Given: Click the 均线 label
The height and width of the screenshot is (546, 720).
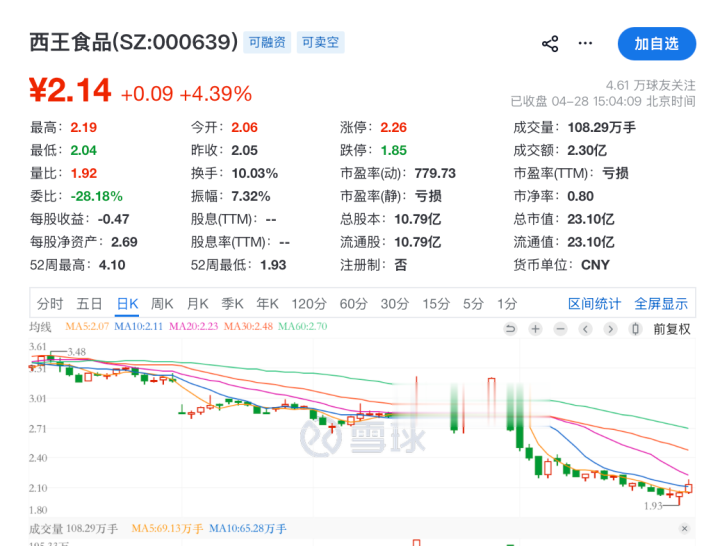Looking at the screenshot, I should tap(40, 327).
